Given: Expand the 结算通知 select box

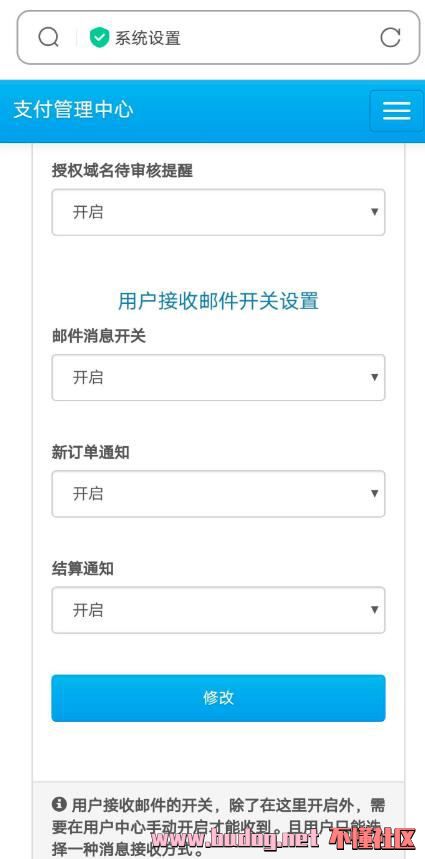Looking at the screenshot, I should [x=219, y=610].
